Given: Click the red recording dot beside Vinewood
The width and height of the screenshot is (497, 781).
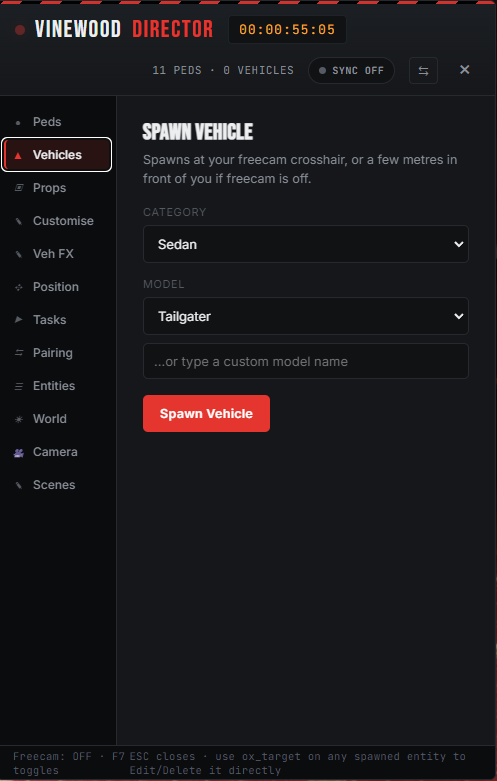Looking at the screenshot, I should tap(20, 30).
